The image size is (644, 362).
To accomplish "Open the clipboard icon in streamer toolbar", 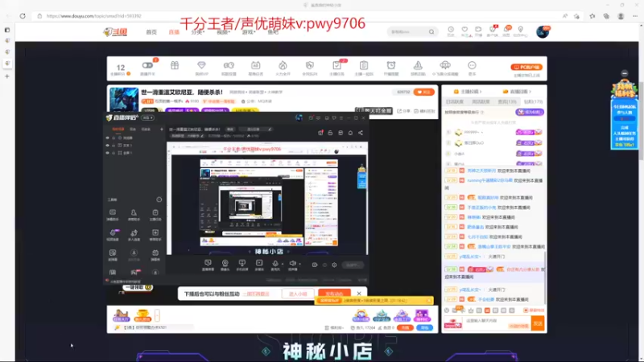I will 364,65.
